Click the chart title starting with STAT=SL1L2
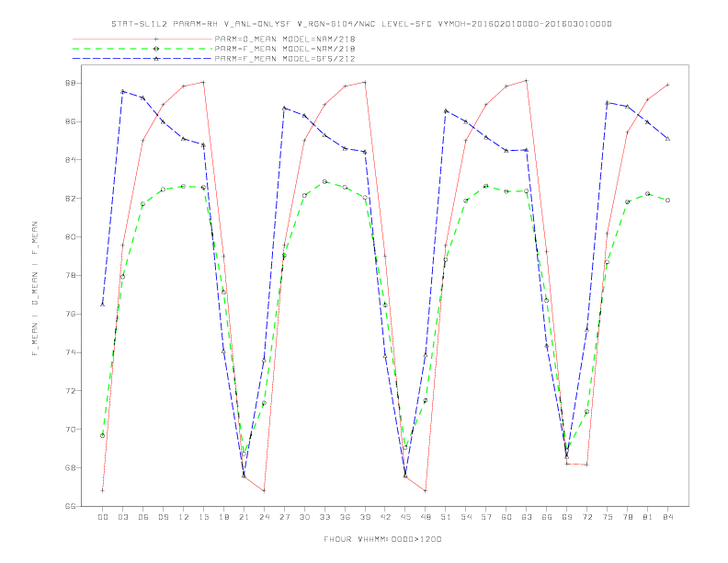Image resolution: width=728 pixels, height=563 pixels. click(361, 24)
